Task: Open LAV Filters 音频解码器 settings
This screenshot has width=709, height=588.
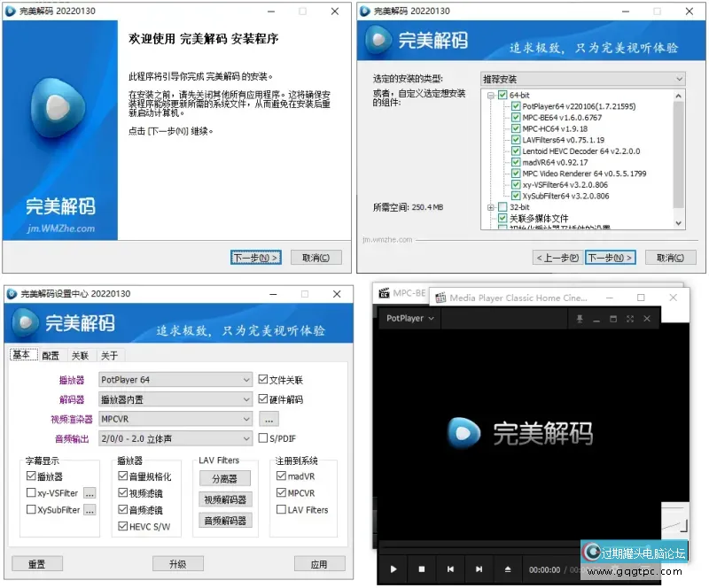Action: tap(225, 521)
